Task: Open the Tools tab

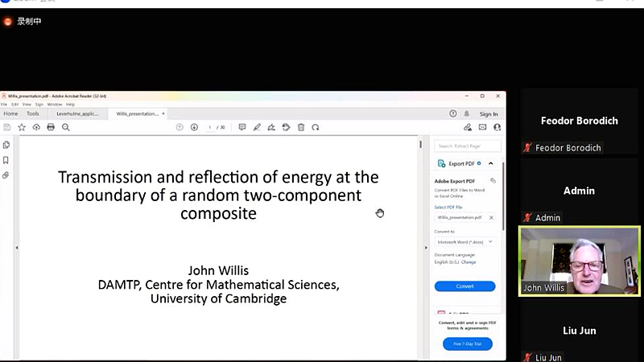Action: click(x=33, y=114)
